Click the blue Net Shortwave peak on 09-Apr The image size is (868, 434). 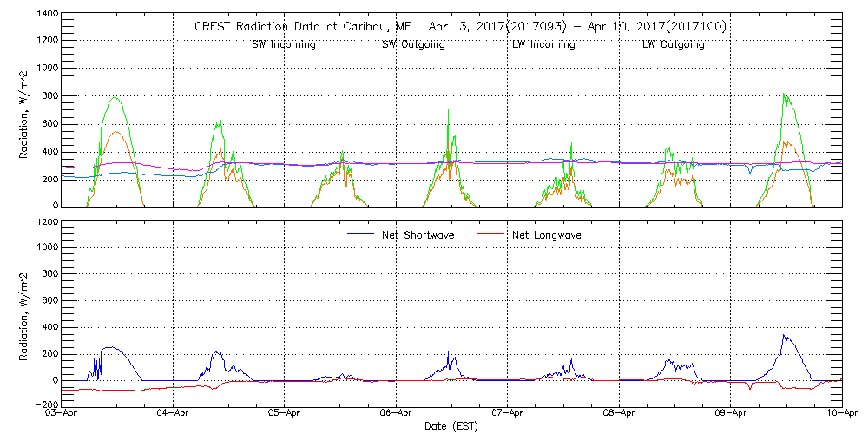pyautogui.click(x=784, y=335)
